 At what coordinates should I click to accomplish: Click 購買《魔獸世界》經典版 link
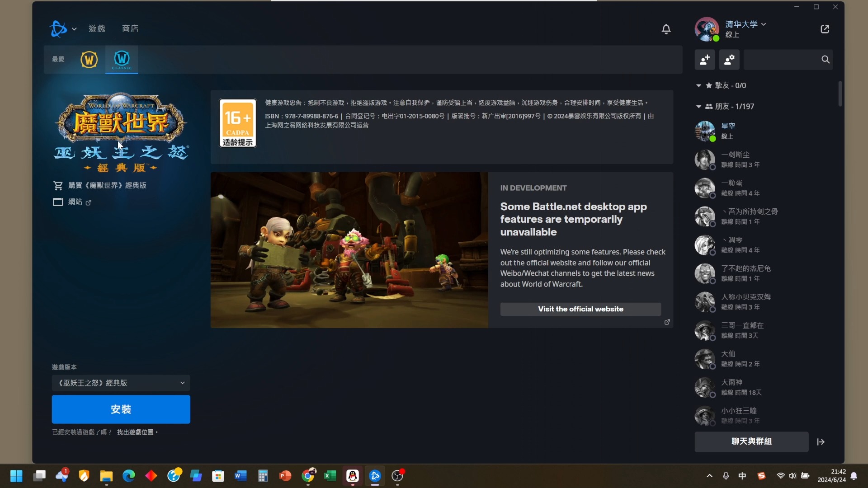107,185
